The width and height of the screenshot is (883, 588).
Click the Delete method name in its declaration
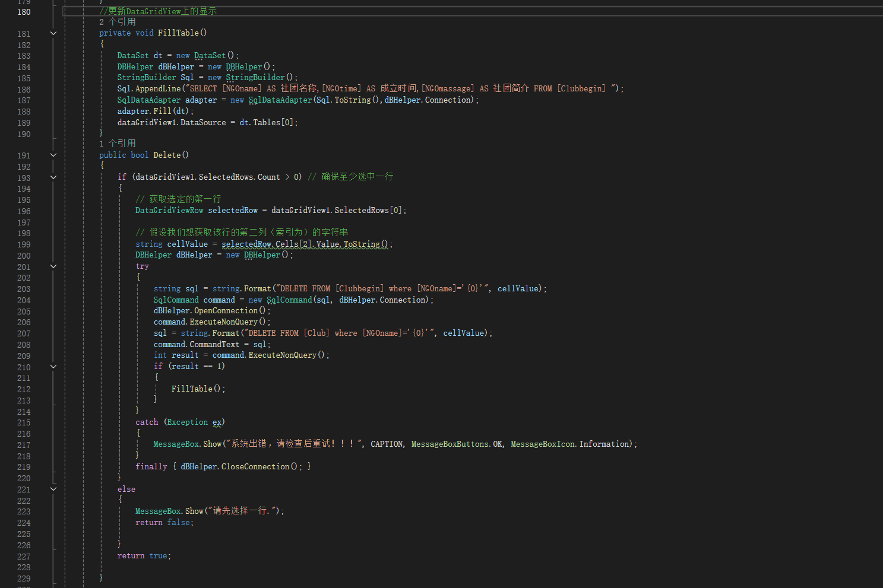[167, 155]
